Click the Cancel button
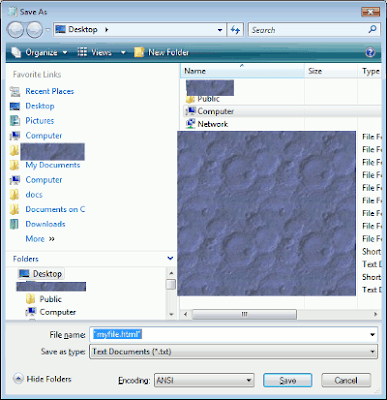 346,380
